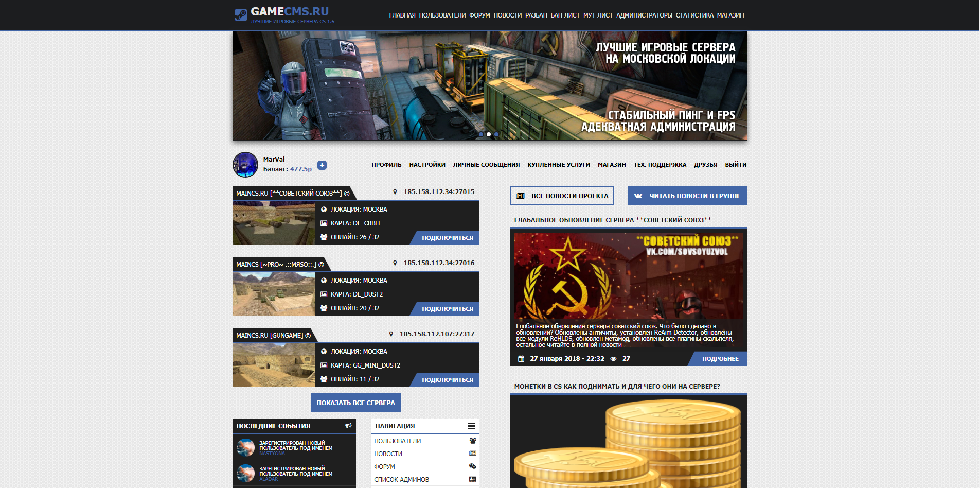Open Бан лист in the top menu
Screen dimensions: 980x488
tap(565, 15)
